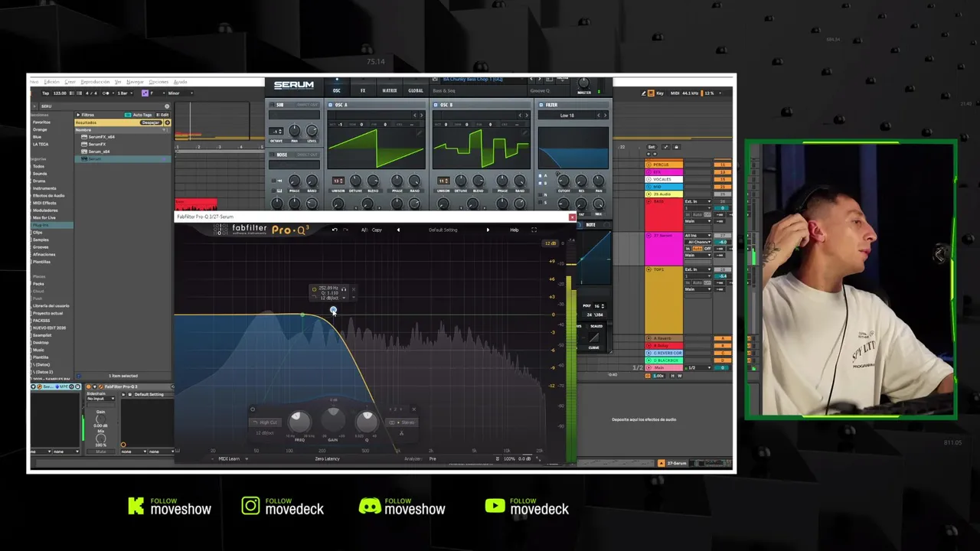Click the Pro-Q 3 resize icon in bottom bar

[x=538, y=459]
